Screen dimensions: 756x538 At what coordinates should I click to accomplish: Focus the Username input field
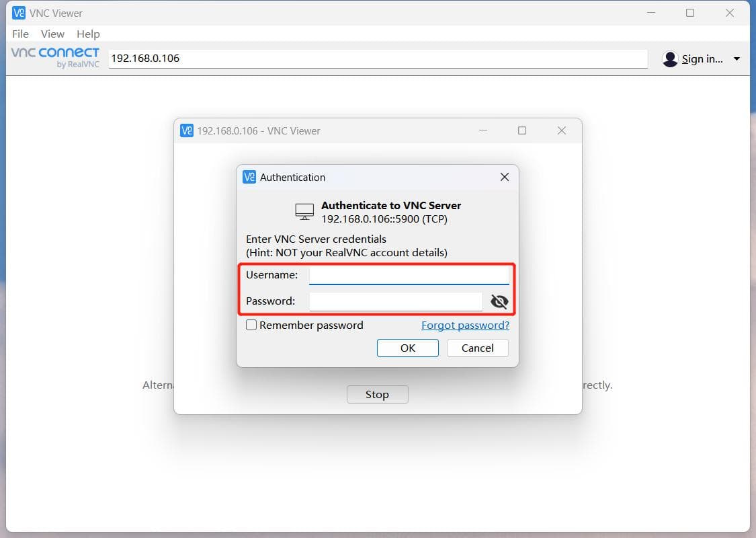click(x=409, y=275)
